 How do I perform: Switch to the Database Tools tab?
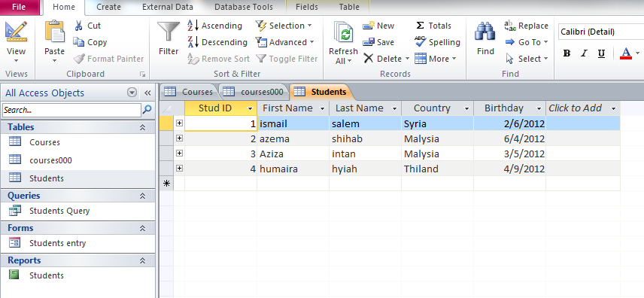tap(244, 7)
